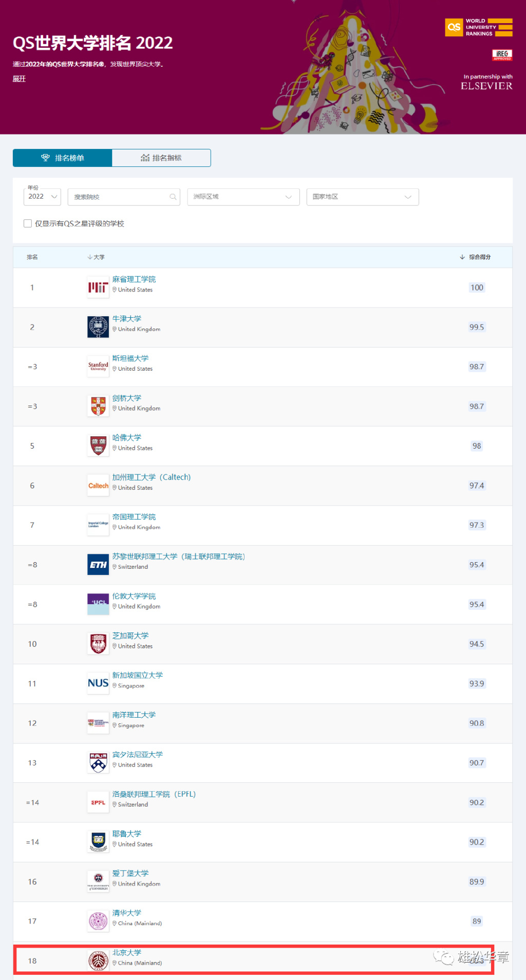Image resolution: width=526 pixels, height=980 pixels.
Task: Click the Caltech logo icon
Action: pos(98,486)
